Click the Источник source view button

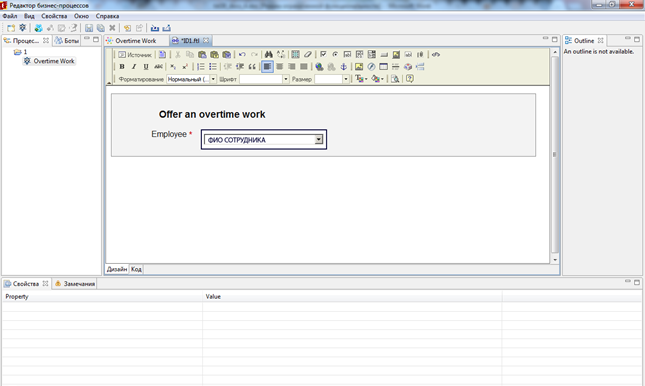(135, 54)
